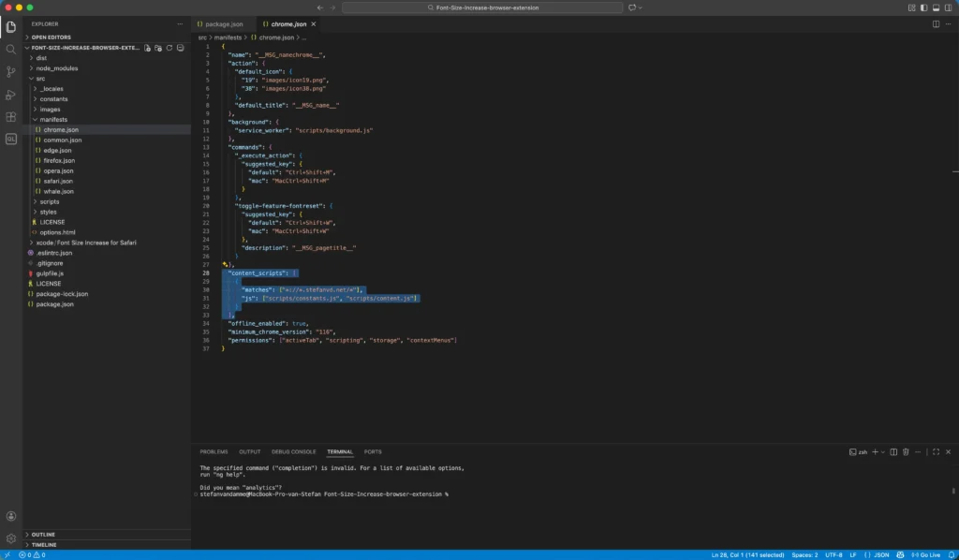This screenshot has height=560, width=959.
Task: Maximize the terminal panel size
Action: (x=936, y=451)
